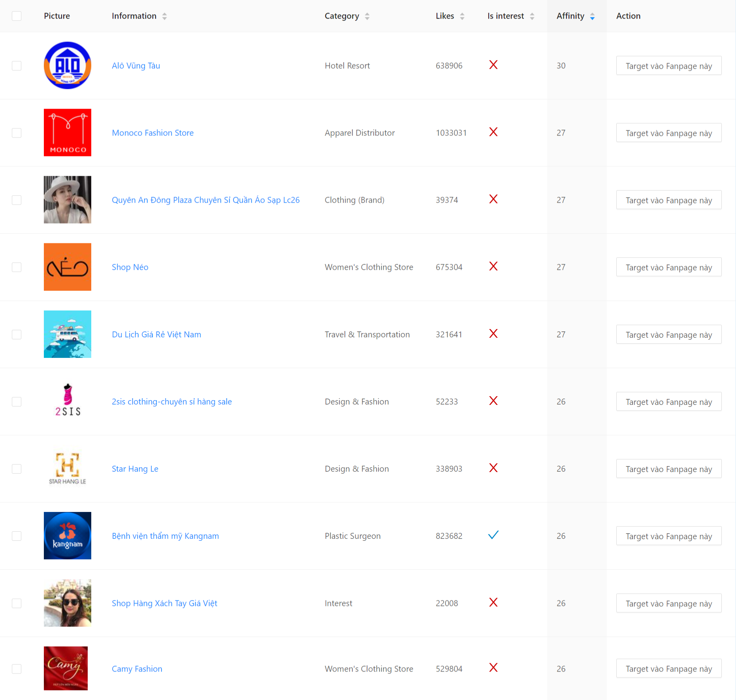The image size is (736, 700).
Task: Click the likes value 1033031
Action: click(451, 133)
